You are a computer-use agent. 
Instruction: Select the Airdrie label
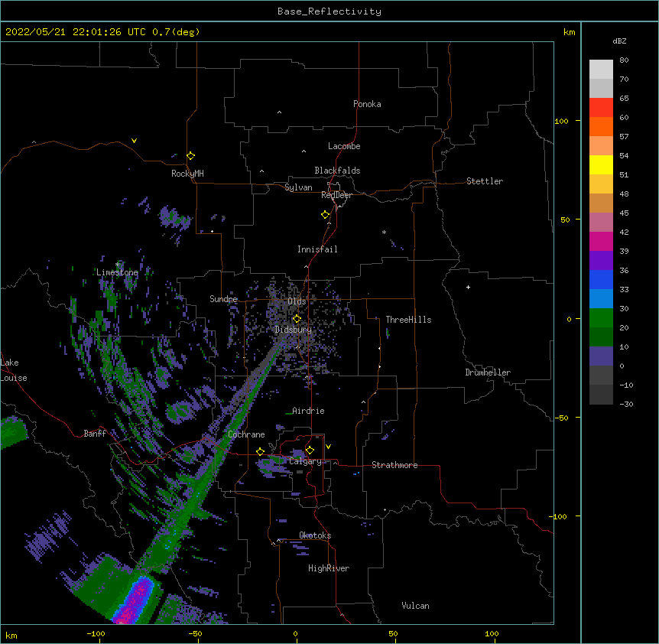click(309, 411)
